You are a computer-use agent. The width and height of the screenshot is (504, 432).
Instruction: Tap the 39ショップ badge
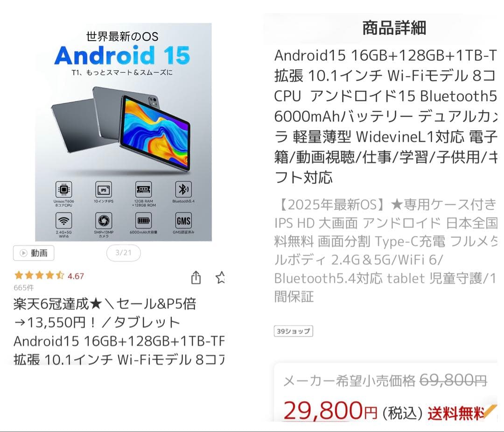[x=293, y=331]
